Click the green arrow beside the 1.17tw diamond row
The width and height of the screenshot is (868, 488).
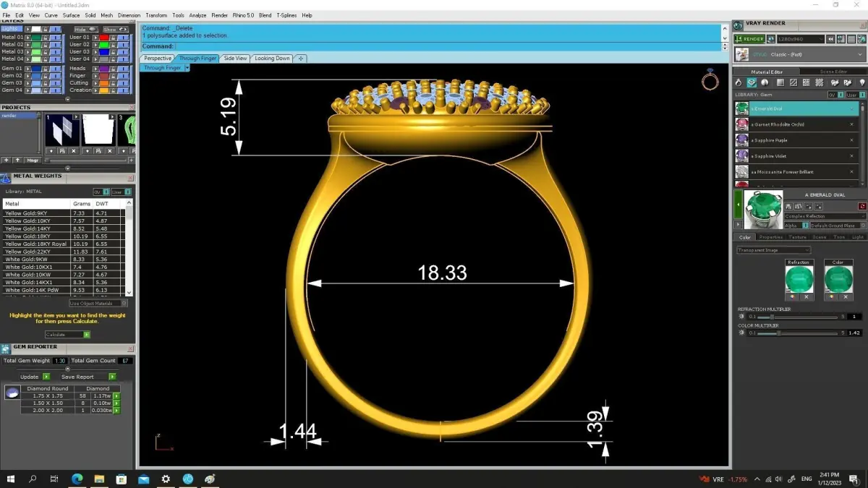click(x=116, y=396)
